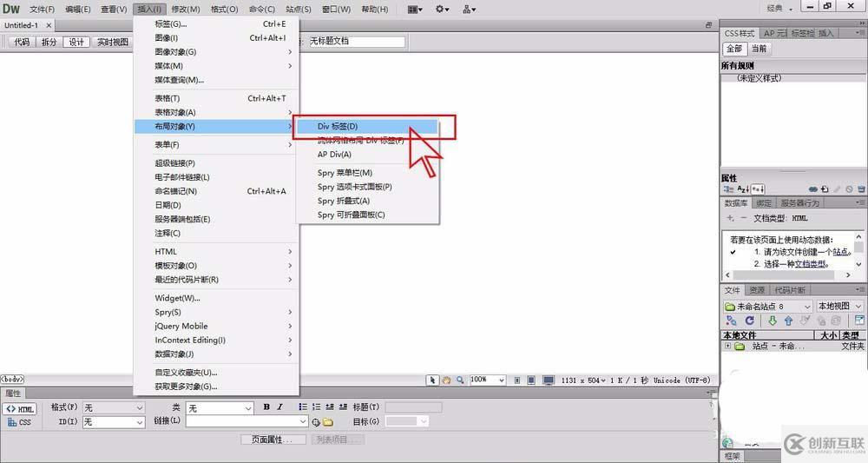Open the gear Extend Dreamweaver menu
The width and height of the screenshot is (868, 463).
click(443, 9)
